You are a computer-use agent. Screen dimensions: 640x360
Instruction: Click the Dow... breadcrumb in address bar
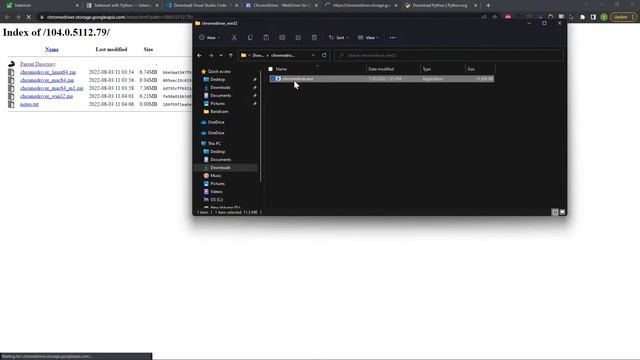coord(258,56)
